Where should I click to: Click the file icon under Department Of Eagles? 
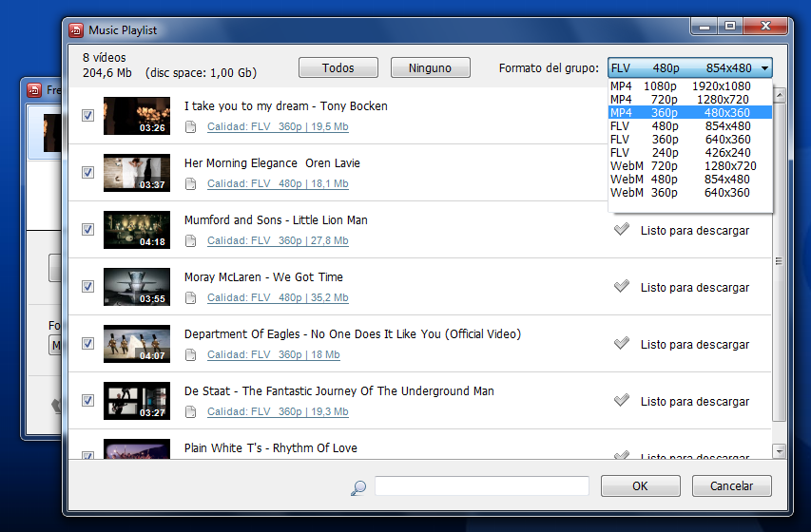click(x=191, y=354)
